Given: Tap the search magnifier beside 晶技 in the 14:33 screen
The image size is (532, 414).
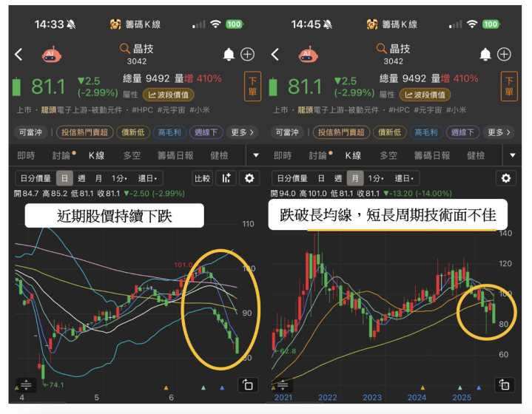Looking at the screenshot, I should click(x=124, y=49).
